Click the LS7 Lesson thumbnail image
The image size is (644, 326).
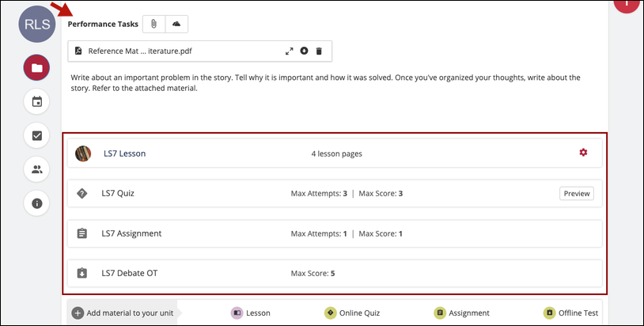(83, 154)
